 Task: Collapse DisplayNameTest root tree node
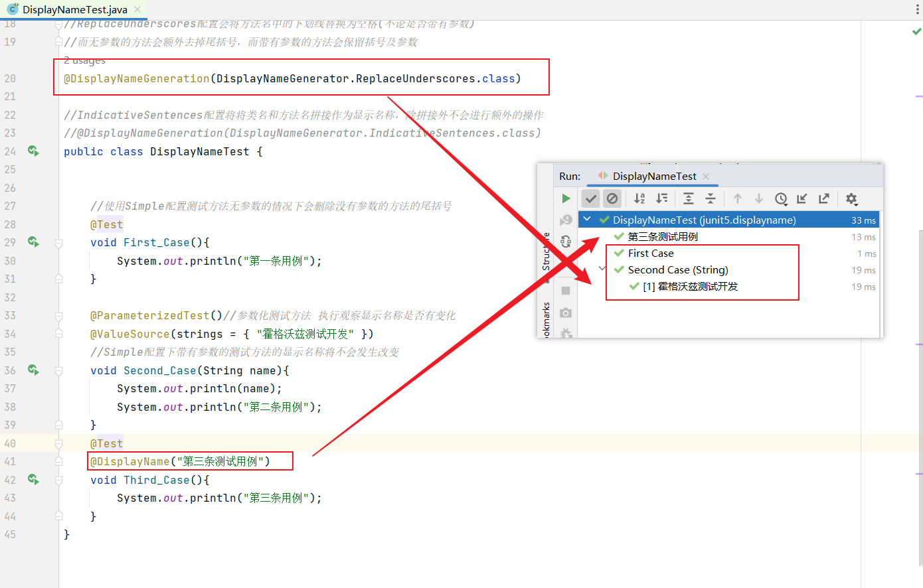(587, 220)
